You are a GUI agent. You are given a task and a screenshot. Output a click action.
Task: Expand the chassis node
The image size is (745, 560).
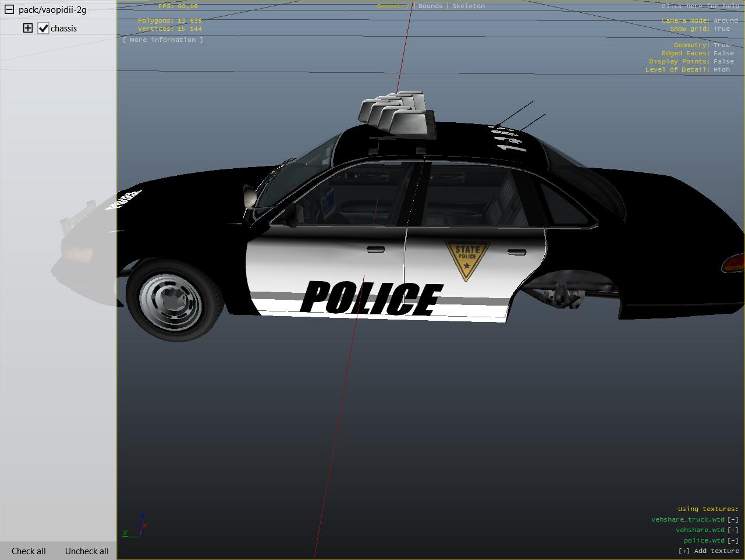coord(27,28)
